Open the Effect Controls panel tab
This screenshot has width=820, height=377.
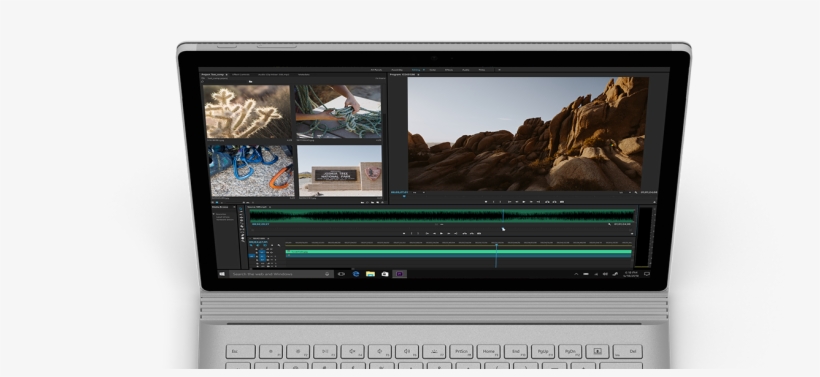(241, 75)
